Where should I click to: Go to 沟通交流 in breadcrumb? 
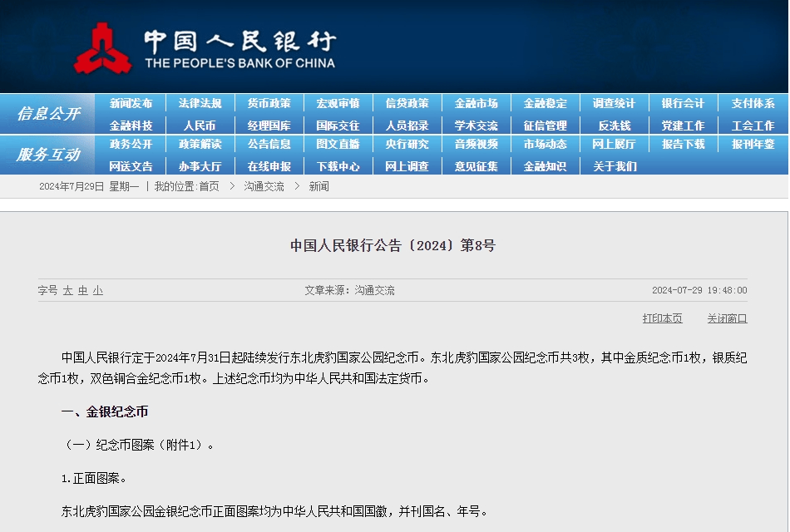[x=264, y=187]
